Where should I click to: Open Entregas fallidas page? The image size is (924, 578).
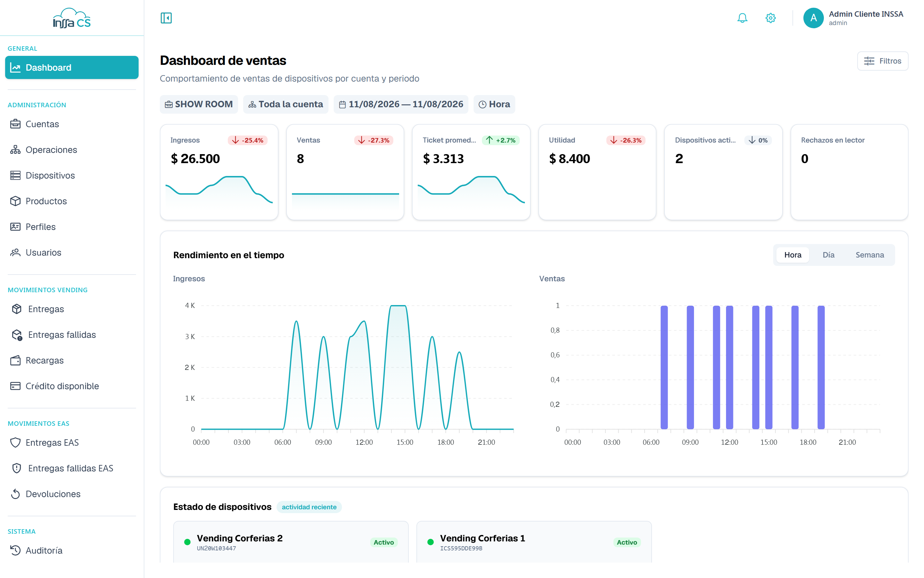tap(72, 335)
